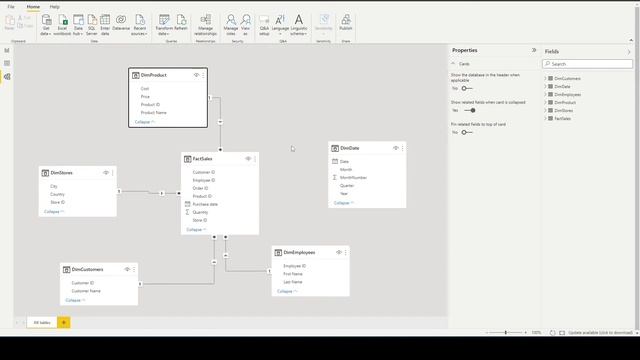Screen dimensions: 640x360
Task: Open the Transform data query editor
Action: tap(164, 24)
